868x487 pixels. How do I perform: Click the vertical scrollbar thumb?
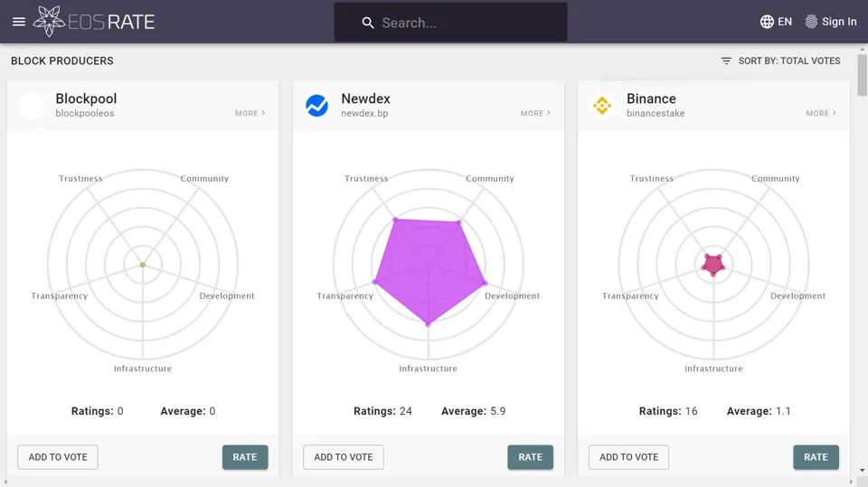click(862, 75)
